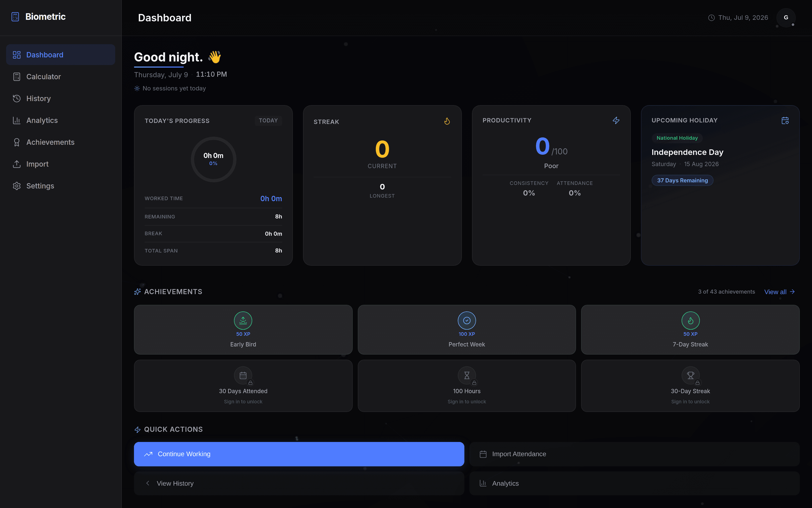Click the Dashboard grid icon in sidebar
This screenshot has width=812, height=508.
17,55
